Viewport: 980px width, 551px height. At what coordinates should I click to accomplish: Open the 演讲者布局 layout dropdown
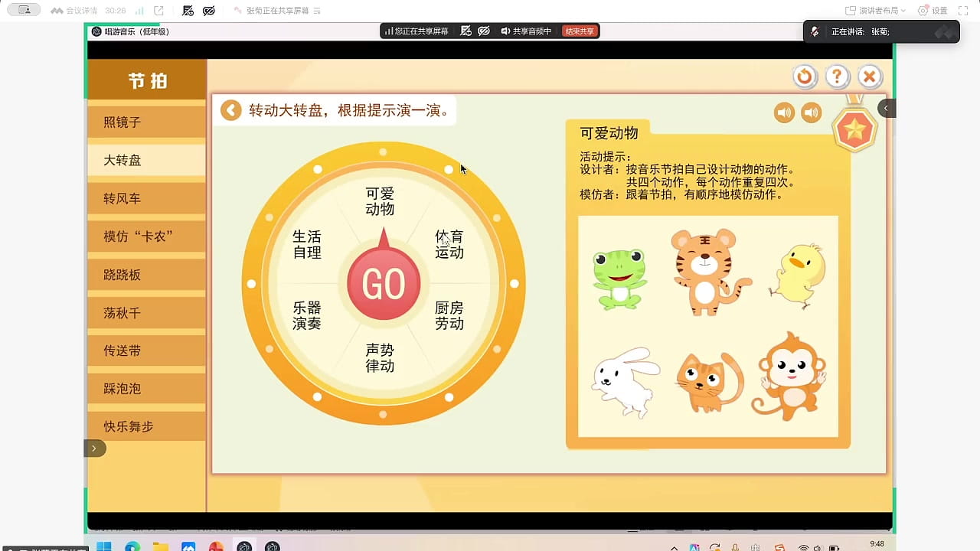[876, 11]
